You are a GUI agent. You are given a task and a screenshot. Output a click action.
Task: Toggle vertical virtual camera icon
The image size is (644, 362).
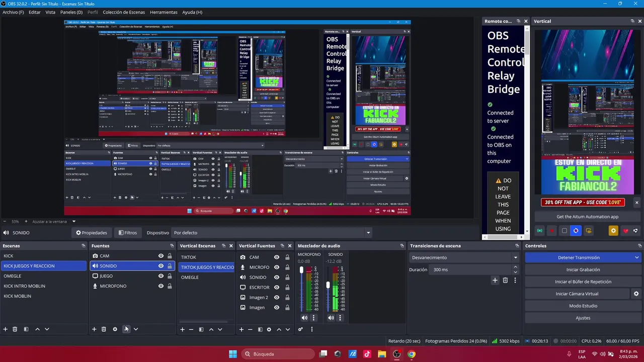click(x=588, y=231)
